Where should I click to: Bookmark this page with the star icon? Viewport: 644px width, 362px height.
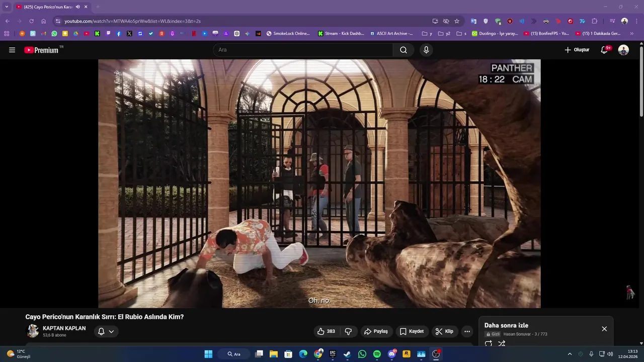(457, 21)
